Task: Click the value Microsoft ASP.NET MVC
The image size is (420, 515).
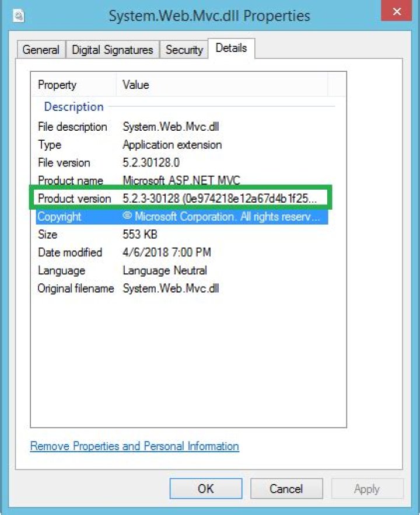Action: pos(181,180)
